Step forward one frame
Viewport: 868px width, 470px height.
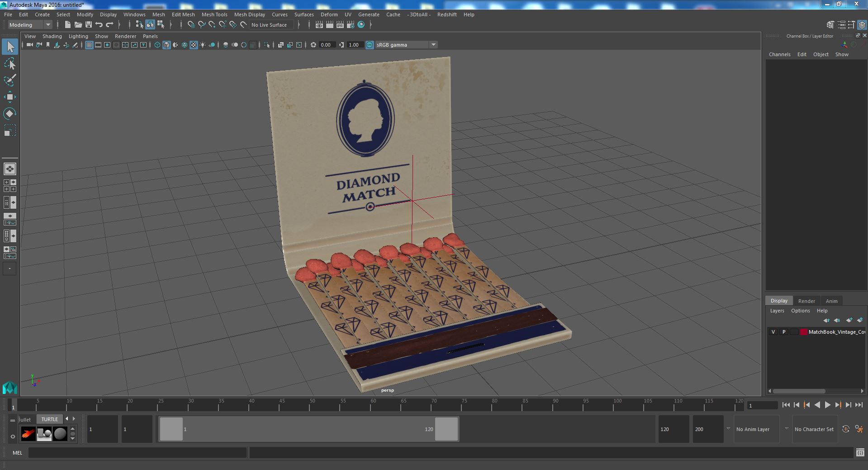849,405
